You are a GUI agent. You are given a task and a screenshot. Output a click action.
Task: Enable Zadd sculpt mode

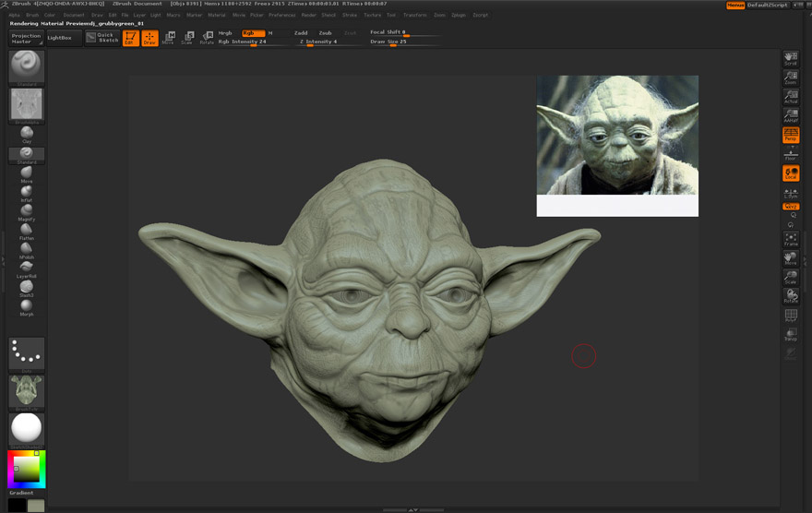click(x=301, y=33)
